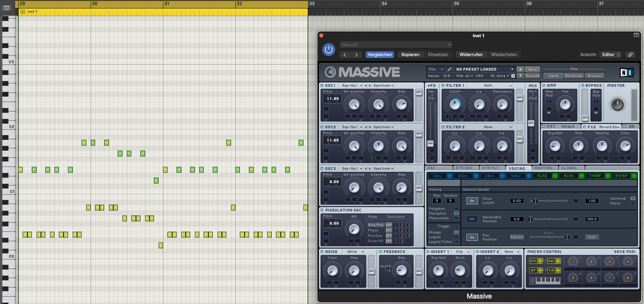Open the EQ tab

click(x=632, y=126)
